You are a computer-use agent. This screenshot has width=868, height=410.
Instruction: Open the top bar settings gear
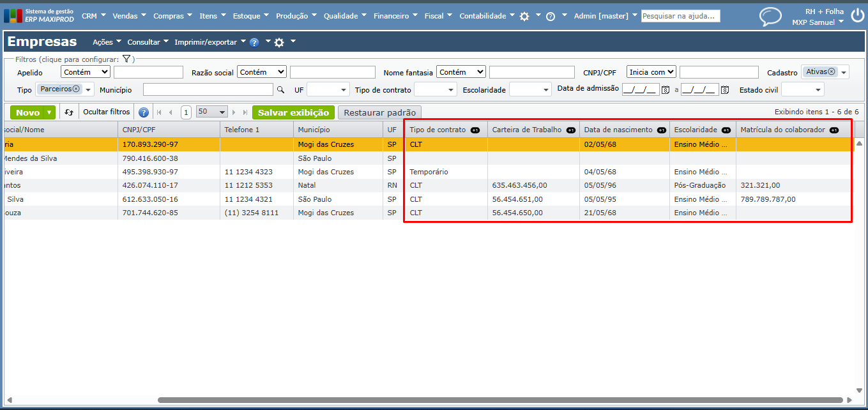(524, 16)
